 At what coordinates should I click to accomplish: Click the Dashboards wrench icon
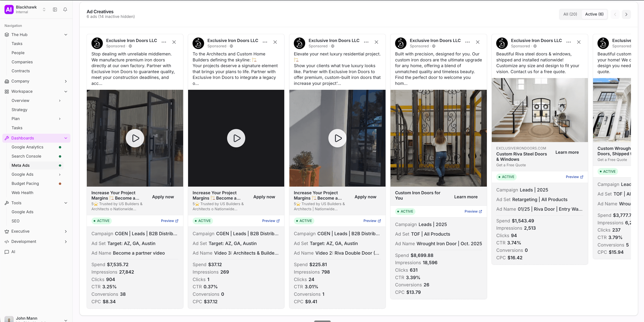(x=7, y=138)
